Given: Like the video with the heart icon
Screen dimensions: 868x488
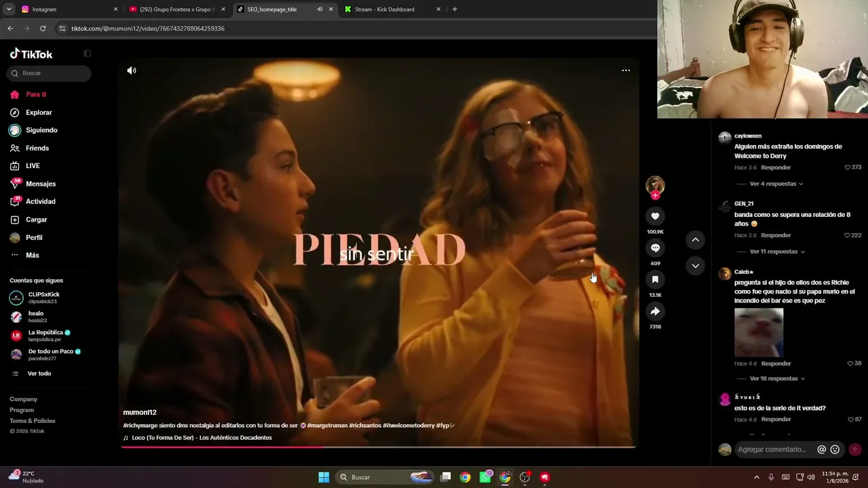Looking at the screenshot, I should tap(655, 216).
